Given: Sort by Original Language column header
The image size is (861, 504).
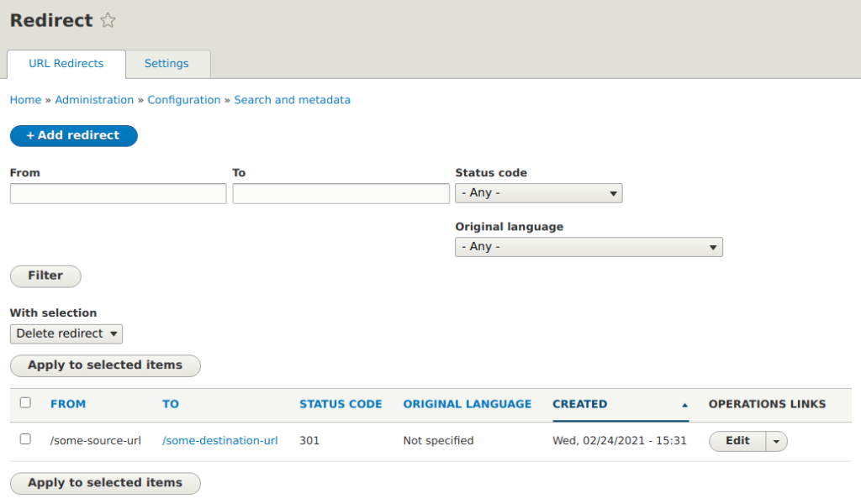Looking at the screenshot, I should [467, 404].
